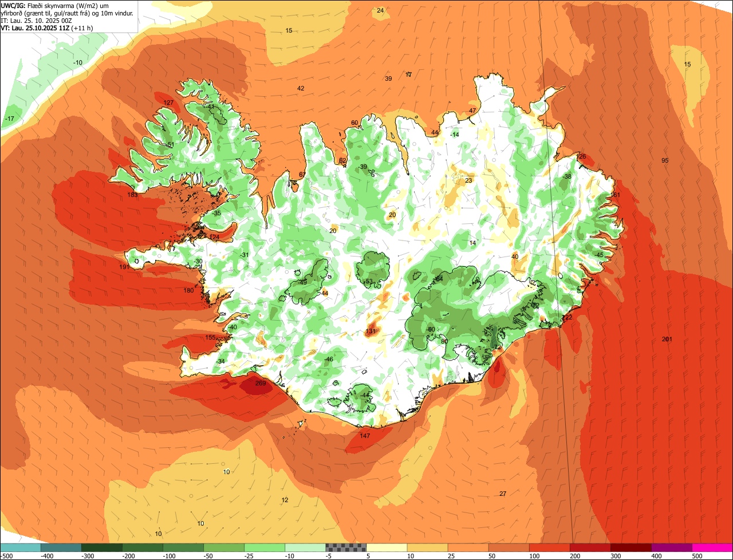The height and width of the screenshot is (560, 733).
Task: Click the 180 value in Faxaflói bay
Action: click(x=188, y=290)
